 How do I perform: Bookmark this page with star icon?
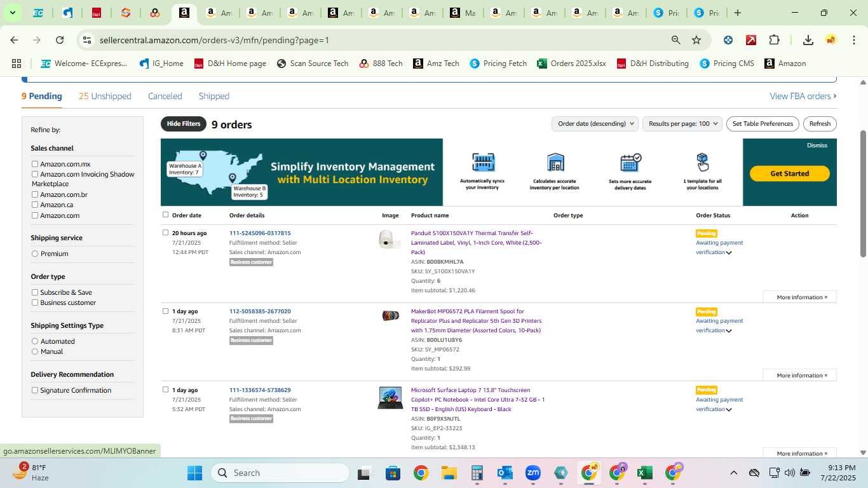pyautogui.click(x=696, y=40)
